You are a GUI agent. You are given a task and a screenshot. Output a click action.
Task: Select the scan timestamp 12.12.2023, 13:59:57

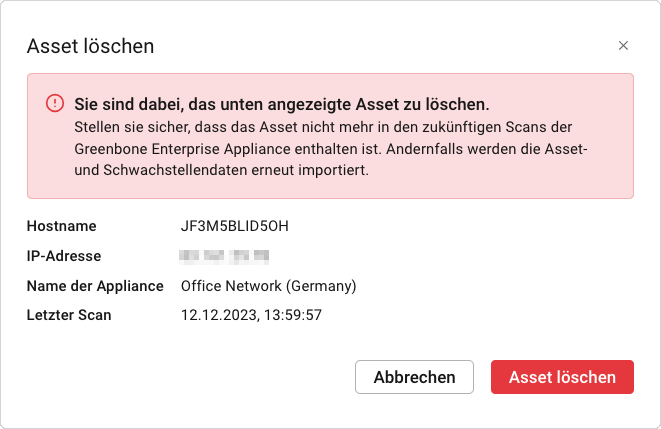[x=251, y=315]
